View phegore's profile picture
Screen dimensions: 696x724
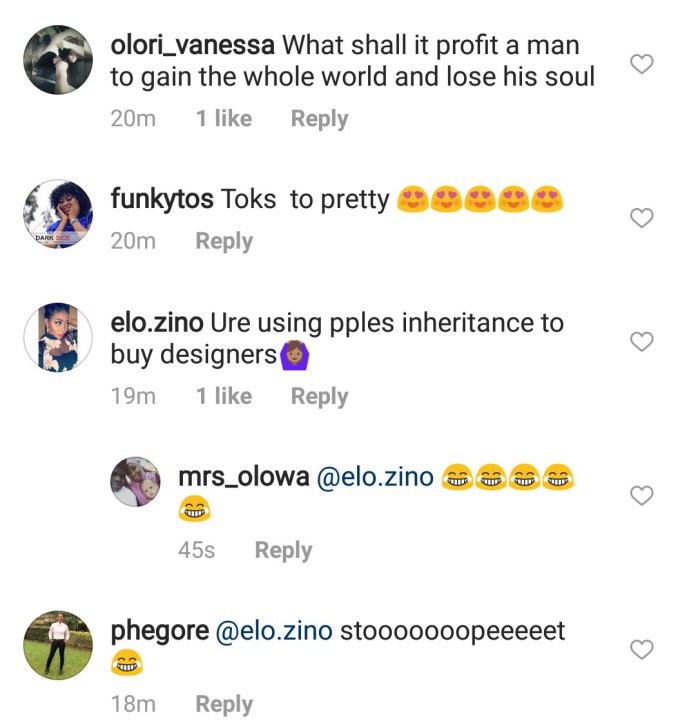click(58, 645)
